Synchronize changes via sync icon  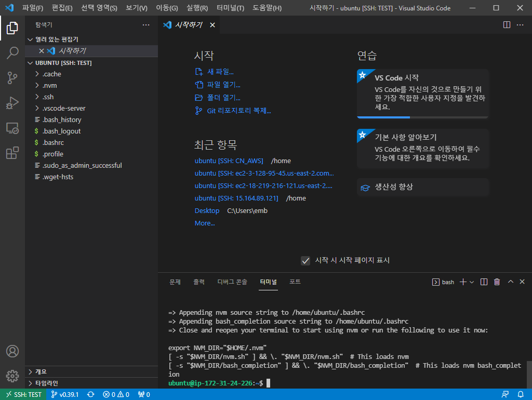coord(90,395)
